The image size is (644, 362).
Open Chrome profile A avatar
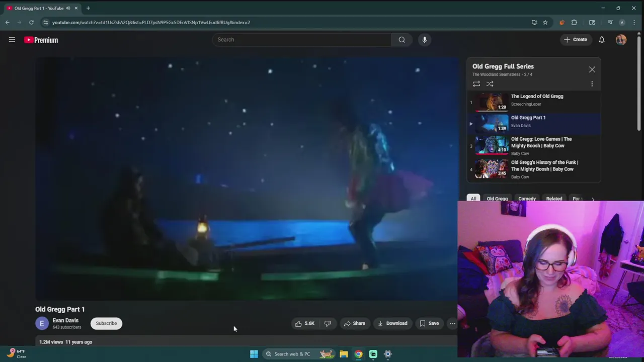622,22
